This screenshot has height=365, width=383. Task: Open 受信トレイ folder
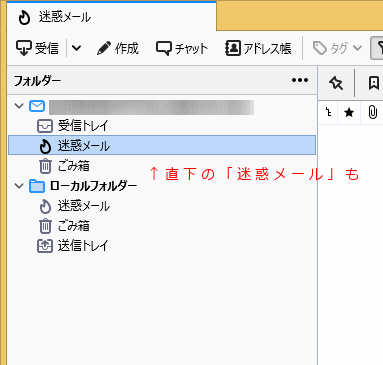pyautogui.click(x=162, y=126)
